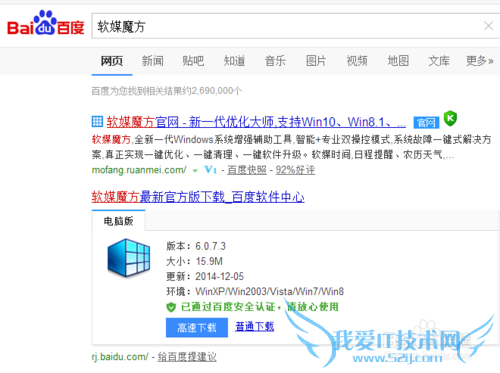Screen dimensions: 500x373
Task: Click the green security shield icon
Action: [x=171, y=307]
